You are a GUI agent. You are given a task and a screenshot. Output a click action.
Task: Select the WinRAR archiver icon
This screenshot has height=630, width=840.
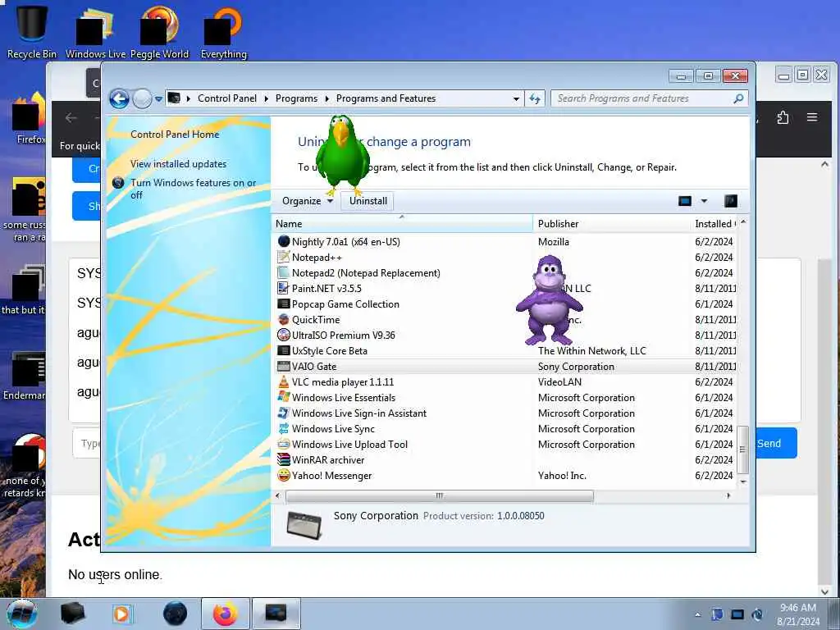283,459
